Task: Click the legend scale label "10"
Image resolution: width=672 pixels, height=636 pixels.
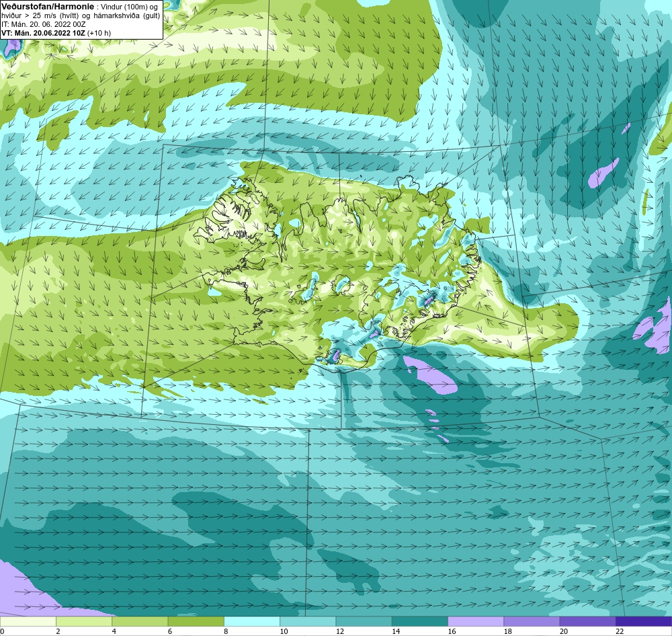Action: 284,631
